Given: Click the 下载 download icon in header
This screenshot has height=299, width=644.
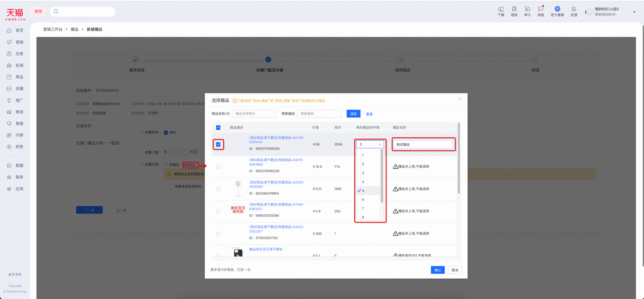Looking at the screenshot, I should pos(501,9).
